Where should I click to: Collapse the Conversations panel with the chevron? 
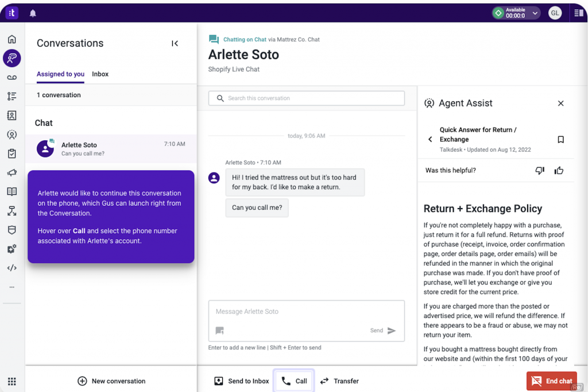coord(175,43)
